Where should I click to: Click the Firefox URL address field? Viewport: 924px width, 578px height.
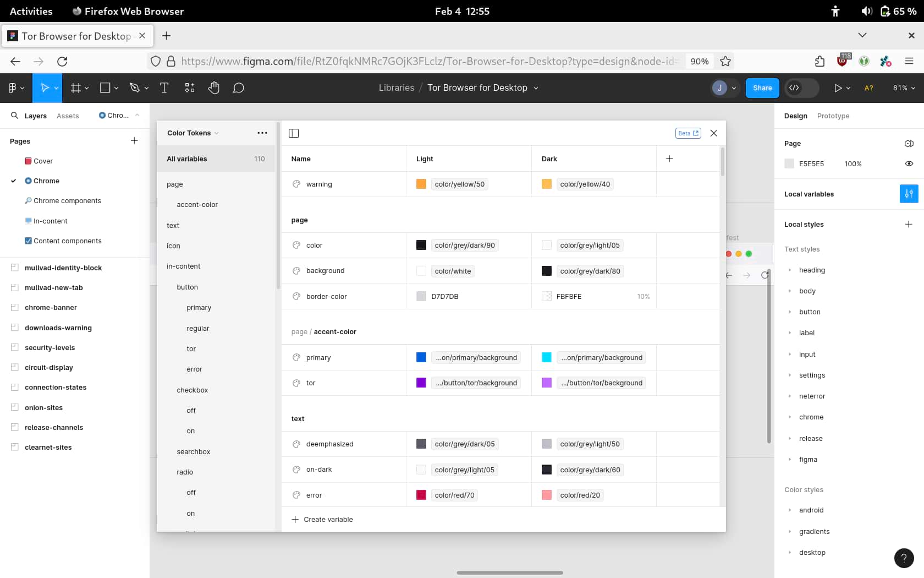point(430,62)
